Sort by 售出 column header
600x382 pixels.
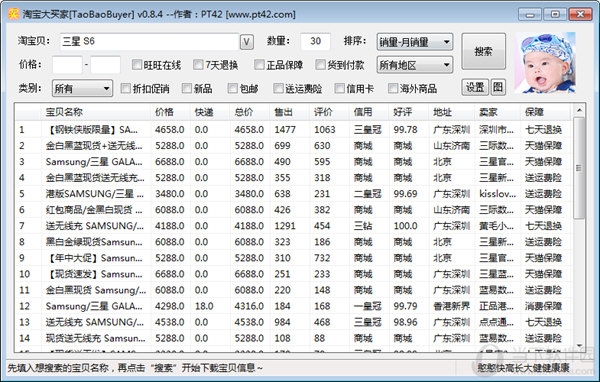pos(289,112)
